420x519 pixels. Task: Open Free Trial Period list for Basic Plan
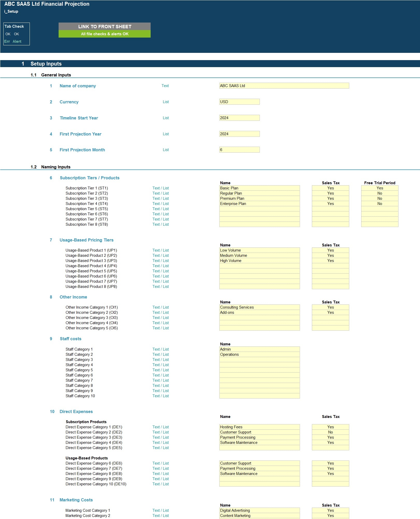(x=380, y=188)
